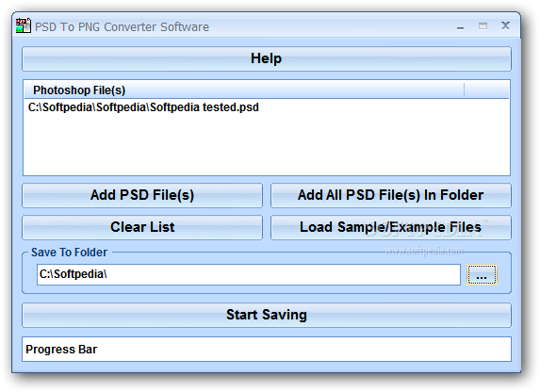540x392 pixels.
Task: Browse for save folder with ellipsis button
Action: (482, 274)
